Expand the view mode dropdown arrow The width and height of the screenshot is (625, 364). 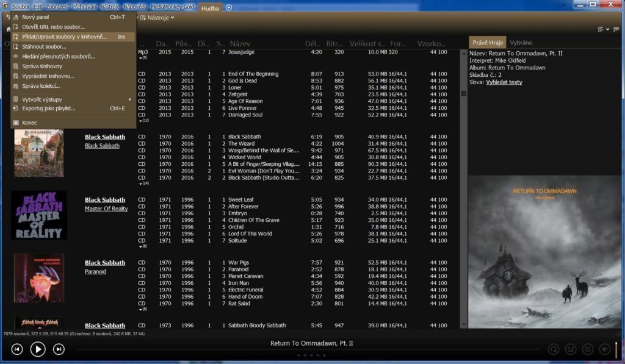[x=607, y=29]
